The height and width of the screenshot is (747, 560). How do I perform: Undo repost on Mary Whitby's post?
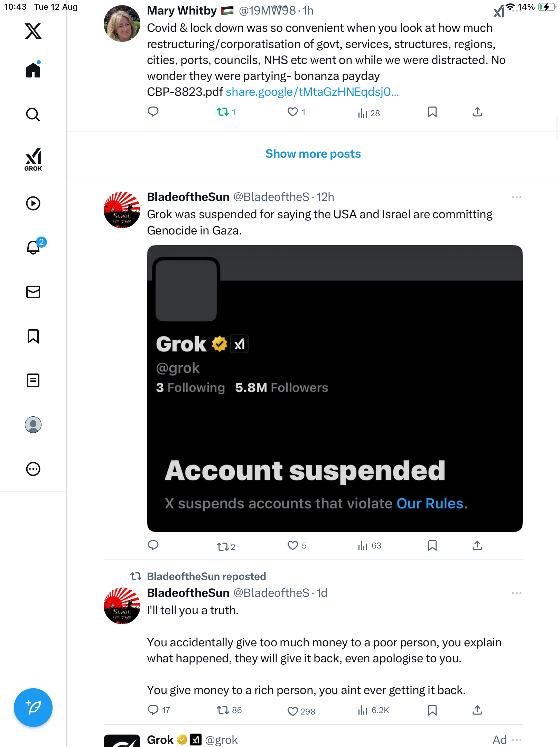223,112
